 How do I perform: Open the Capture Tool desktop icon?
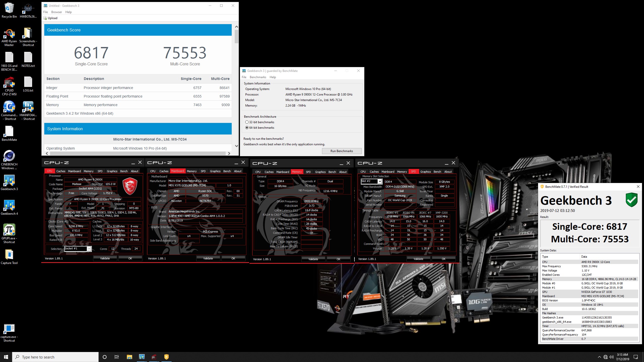point(9,257)
